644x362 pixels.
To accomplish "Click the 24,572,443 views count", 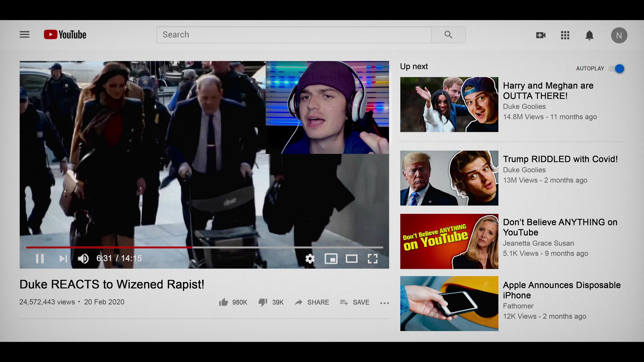I will [x=47, y=302].
